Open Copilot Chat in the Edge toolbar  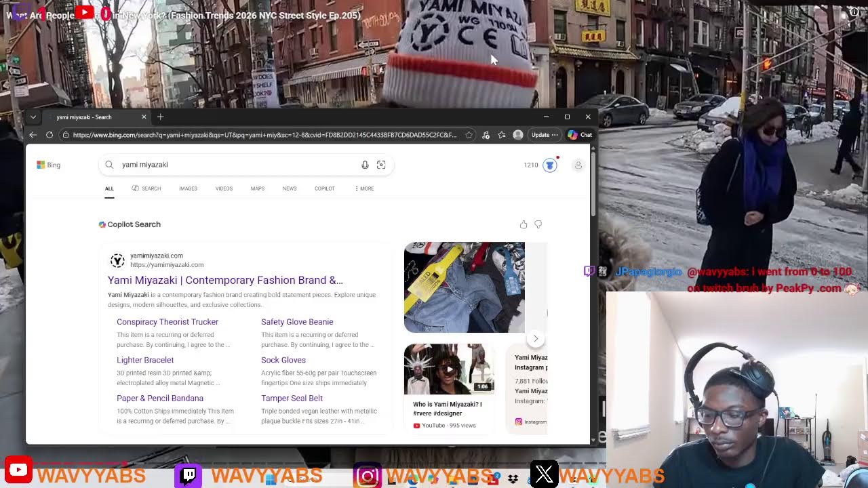click(x=580, y=135)
